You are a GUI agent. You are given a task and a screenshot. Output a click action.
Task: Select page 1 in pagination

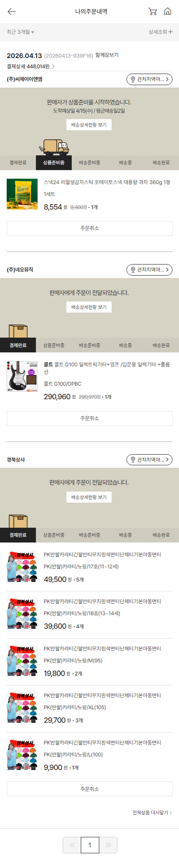90,844
